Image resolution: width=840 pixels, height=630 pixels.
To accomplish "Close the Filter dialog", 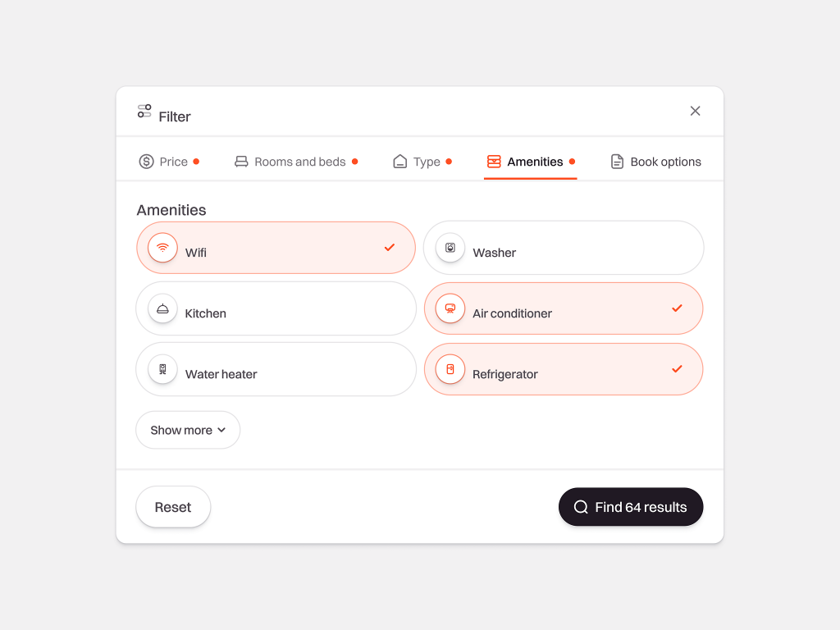I will (695, 111).
